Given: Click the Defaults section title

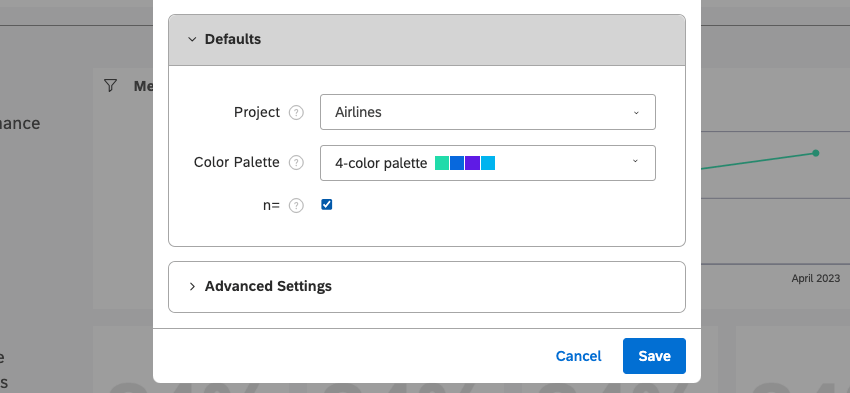Looking at the screenshot, I should click(x=233, y=39).
